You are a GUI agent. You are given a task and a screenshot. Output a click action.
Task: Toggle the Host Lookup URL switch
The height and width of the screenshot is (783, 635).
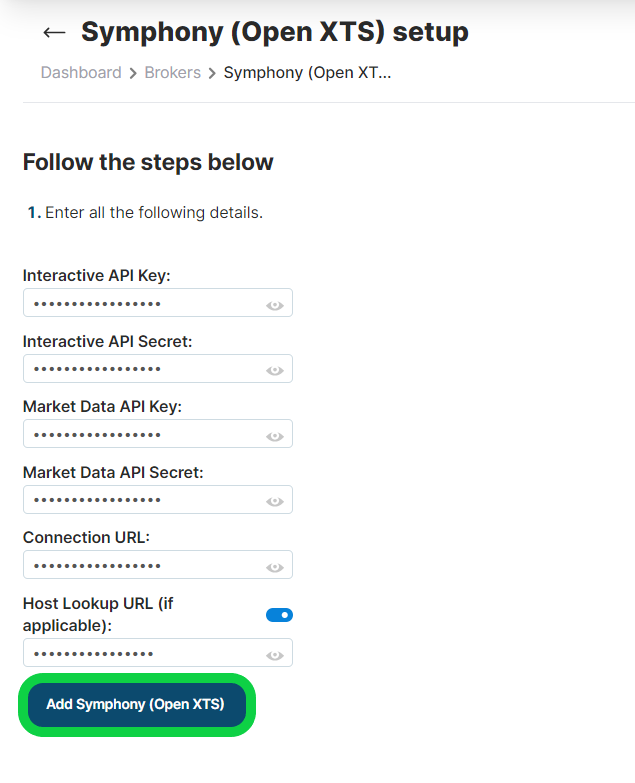(280, 615)
